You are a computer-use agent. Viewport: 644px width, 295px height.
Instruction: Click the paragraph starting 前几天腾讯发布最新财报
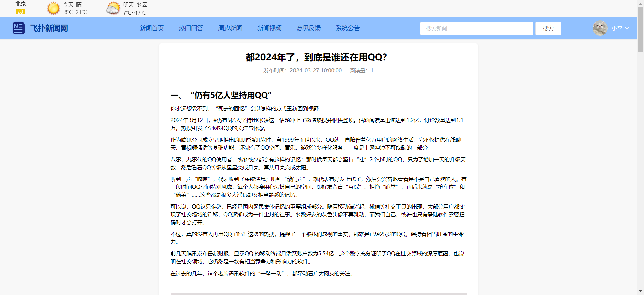(318, 258)
